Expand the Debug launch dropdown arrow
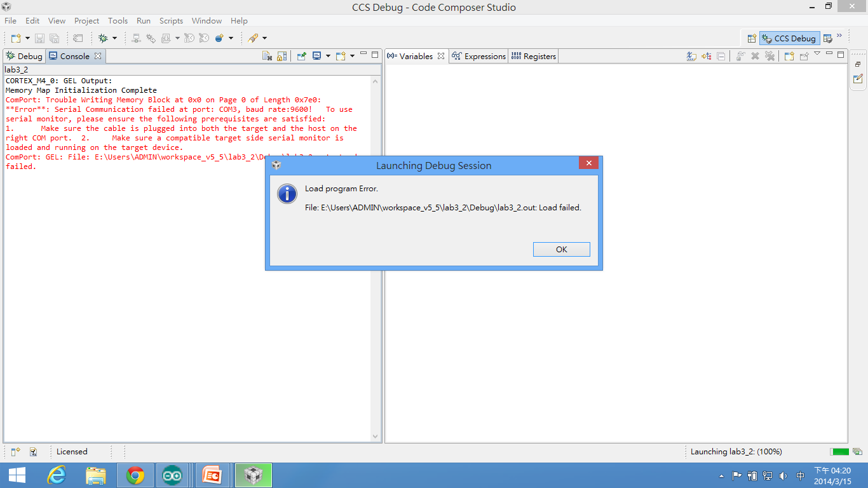Viewport: 868px width, 488px height. pos(114,38)
